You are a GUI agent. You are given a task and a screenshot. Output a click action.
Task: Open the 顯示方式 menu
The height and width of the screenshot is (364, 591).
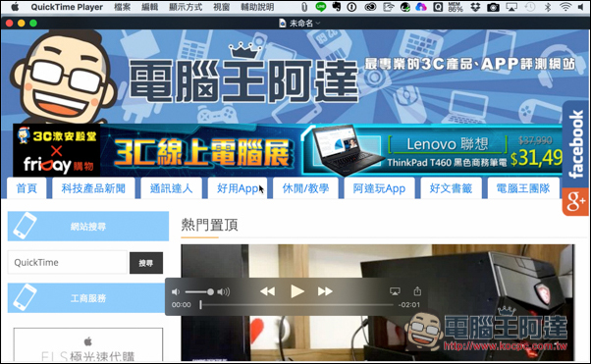click(x=186, y=7)
